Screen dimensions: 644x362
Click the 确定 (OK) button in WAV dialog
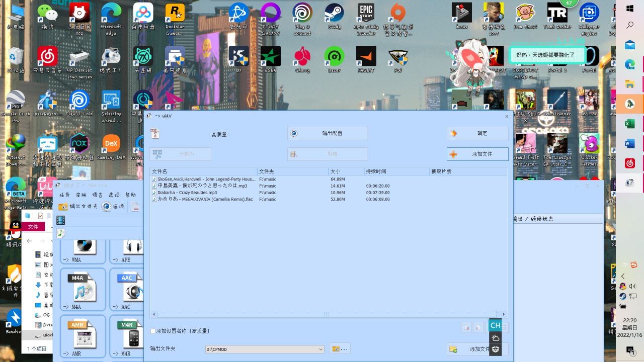point(477,133)
